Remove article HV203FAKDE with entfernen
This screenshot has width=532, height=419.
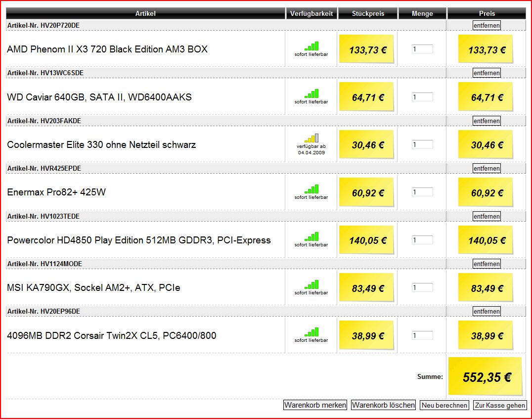pos(487,121)
